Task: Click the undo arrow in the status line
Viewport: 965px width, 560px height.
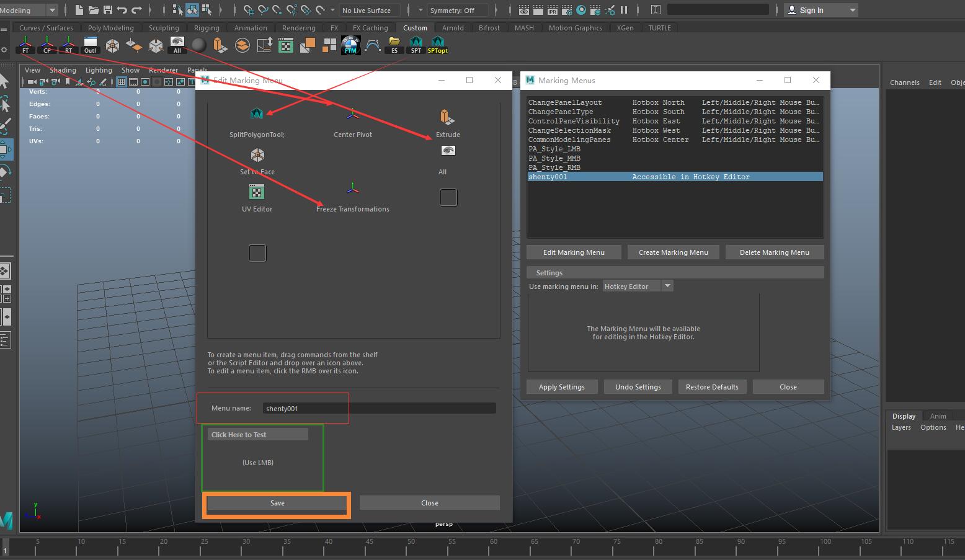Action: pyautogui.click(x=122, y=10)
